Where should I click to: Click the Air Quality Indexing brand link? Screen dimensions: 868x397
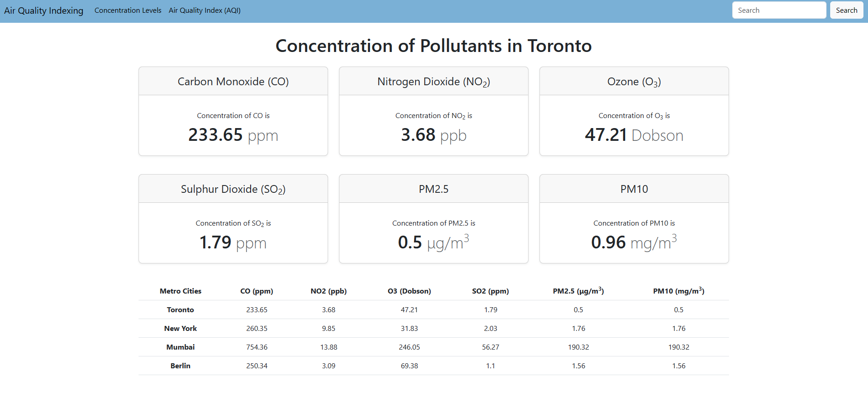[x=44, y=10]
